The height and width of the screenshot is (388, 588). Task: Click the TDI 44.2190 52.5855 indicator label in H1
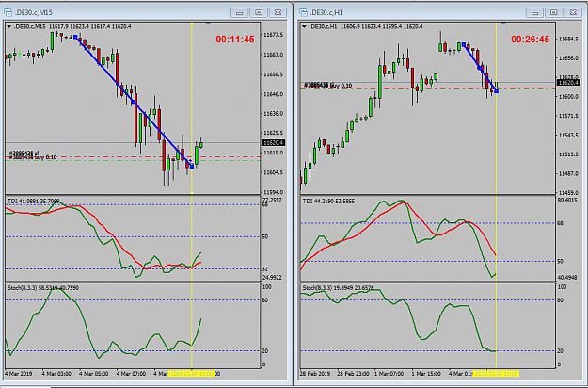tap(328, 202)
